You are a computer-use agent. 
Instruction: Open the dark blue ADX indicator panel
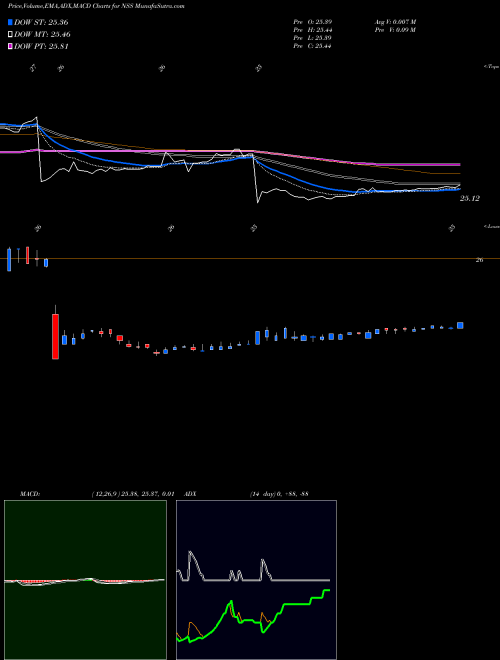[256, 580]
